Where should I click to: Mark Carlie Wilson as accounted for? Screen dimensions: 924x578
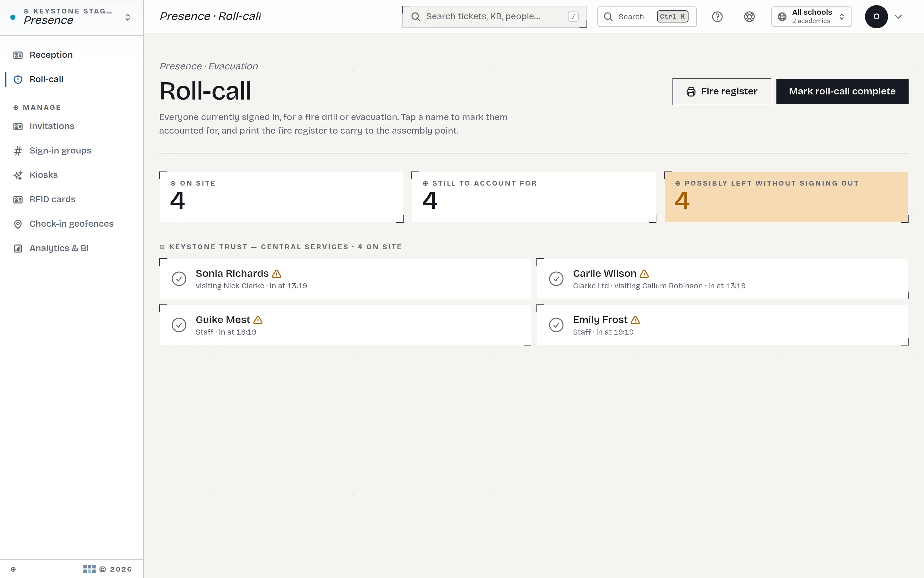pyautogui.click(x=556, y=279)
